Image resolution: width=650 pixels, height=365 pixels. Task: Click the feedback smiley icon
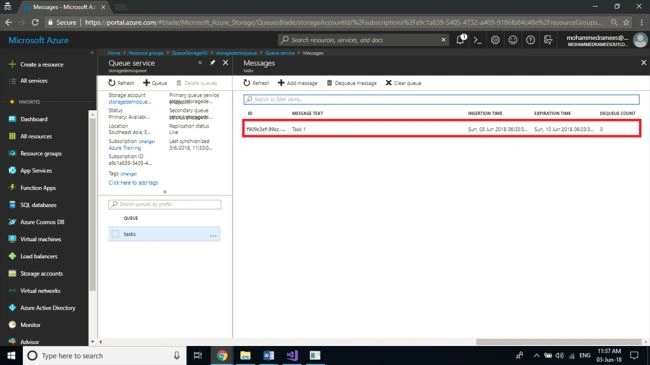513,40
